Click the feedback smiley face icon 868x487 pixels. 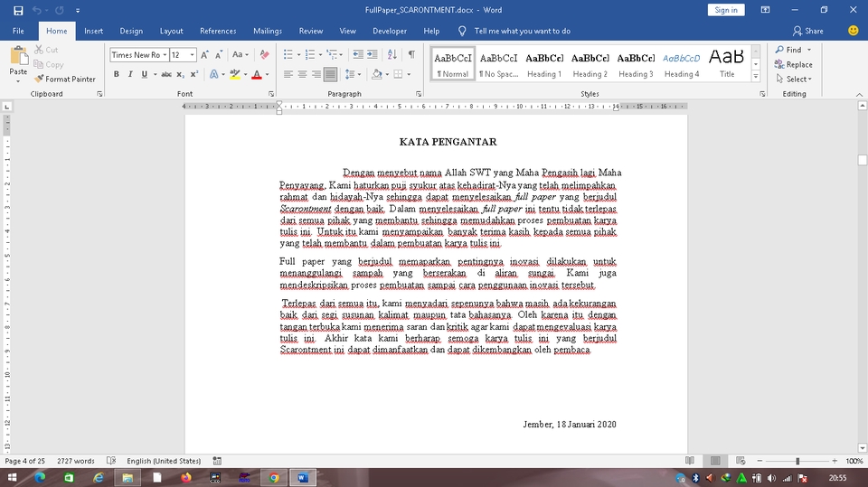click(853, 31)
